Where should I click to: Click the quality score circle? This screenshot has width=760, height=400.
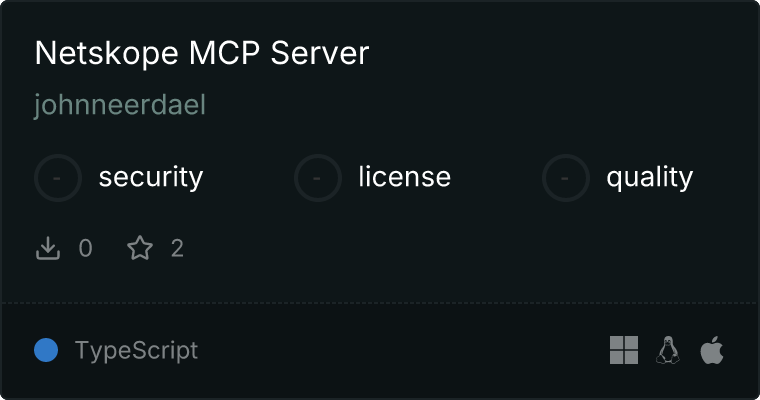pos(566,178)
